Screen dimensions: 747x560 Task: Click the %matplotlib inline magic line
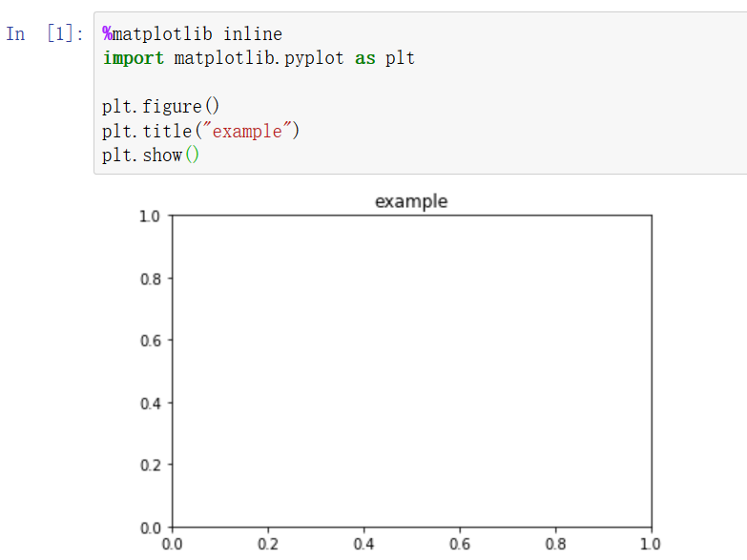193,33
